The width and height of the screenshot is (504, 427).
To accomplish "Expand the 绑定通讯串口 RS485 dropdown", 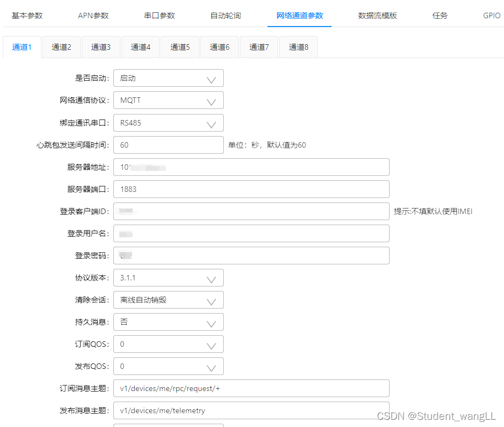I will pyautogui.click(x=168, y=123).
